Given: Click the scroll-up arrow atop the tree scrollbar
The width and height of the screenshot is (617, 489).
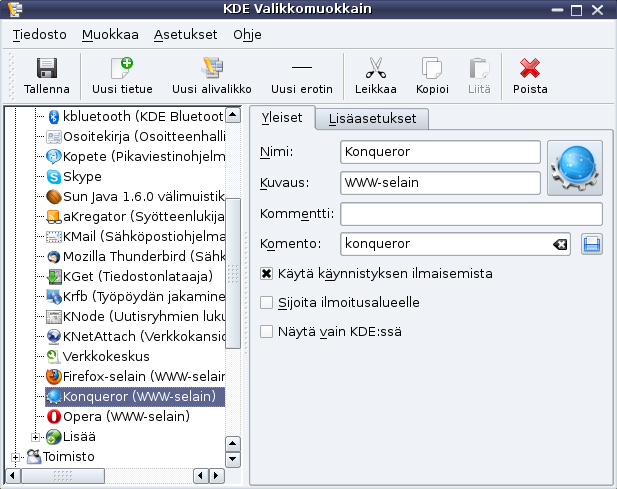Looking at the screenshot, I should pyautogui.click(x=233, y=115).
